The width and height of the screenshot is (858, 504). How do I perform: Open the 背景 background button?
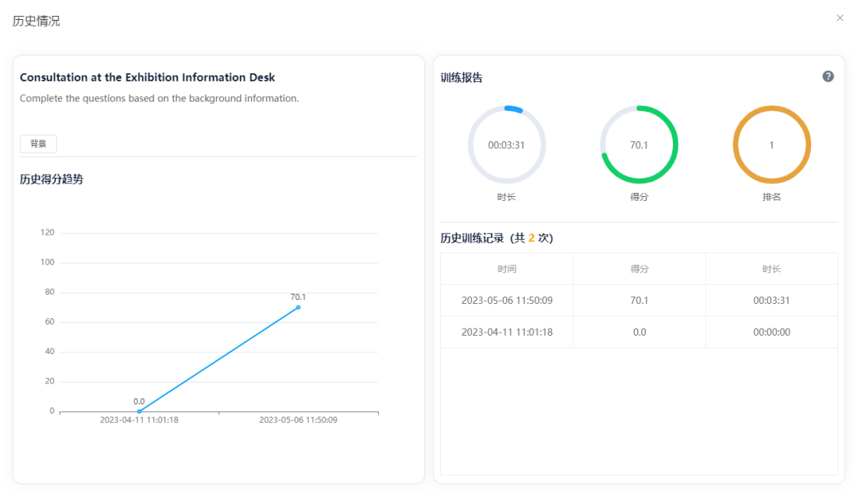(x=38, y=144)
